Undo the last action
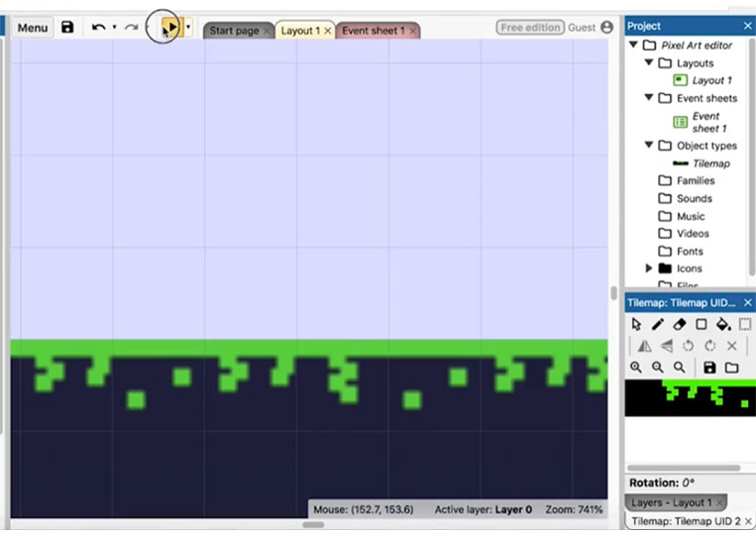This screenshot has height=536, width=756. click(98, 28)
